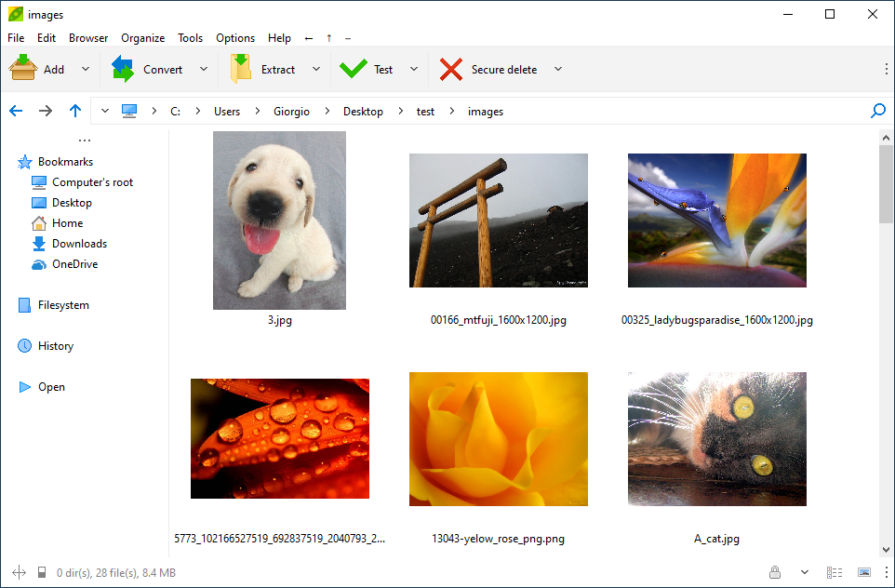Click the search magnifier icon
Screen dimensions: 895x588
pos(877,111)
